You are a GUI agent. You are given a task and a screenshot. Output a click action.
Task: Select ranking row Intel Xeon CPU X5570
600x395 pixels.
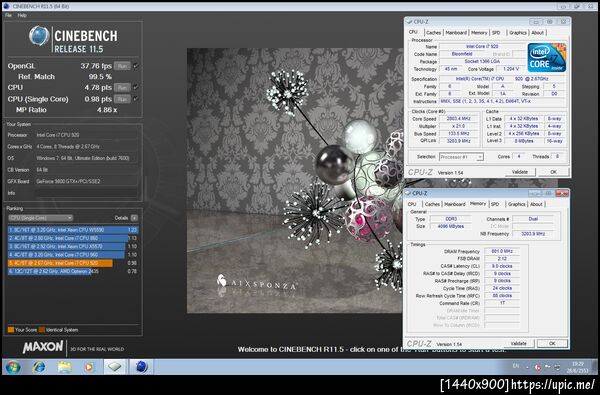73,246
